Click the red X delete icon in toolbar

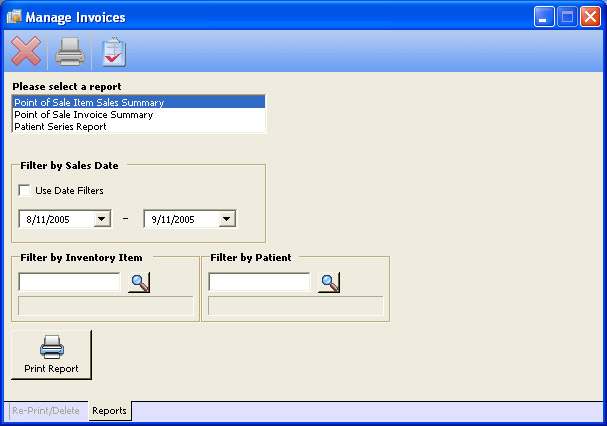(x=26, y=52)
